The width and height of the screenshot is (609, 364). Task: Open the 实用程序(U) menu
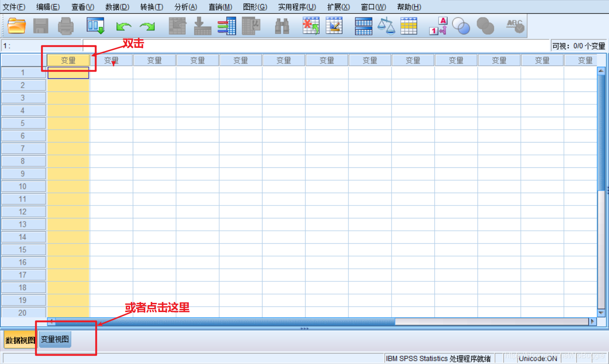click(297, 7)
